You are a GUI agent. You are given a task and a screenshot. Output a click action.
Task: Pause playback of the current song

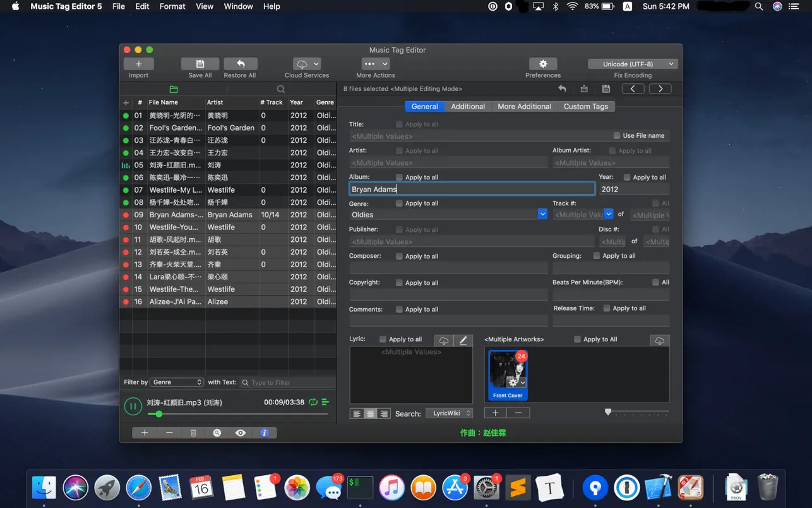[133, 406]
